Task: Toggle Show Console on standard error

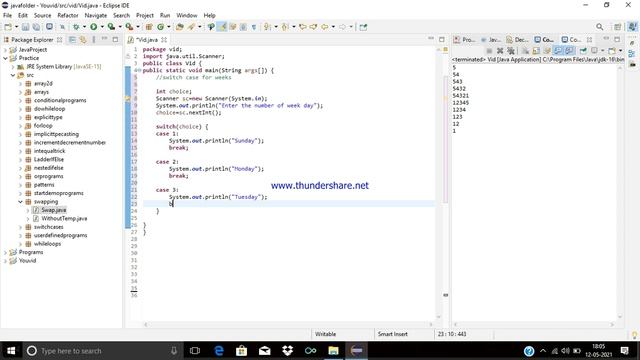Action: [x=569, y=51]
